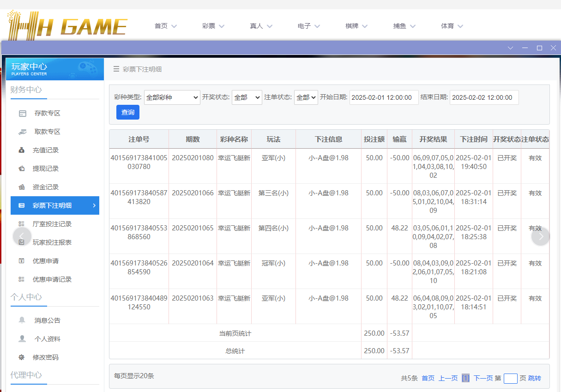Open the 开奖状态 draw status dropdown
The height and width of the screenshot is (392, 561).
[247, 97]
